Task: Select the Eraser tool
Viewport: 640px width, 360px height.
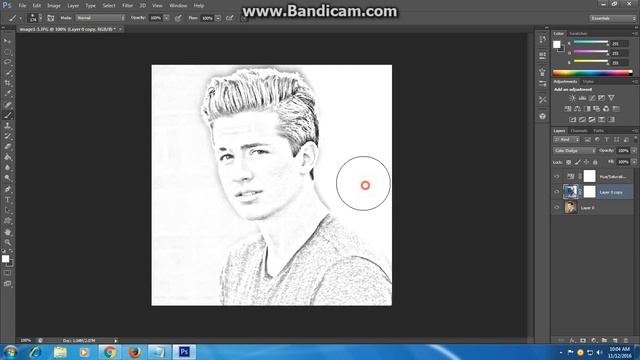Action: [7, 147]
